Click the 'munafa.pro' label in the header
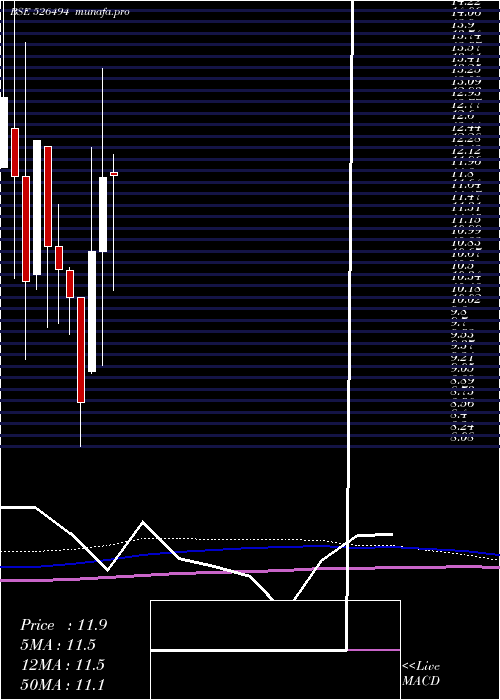Viewport: 500px width, 700px height. click(103, 12)
